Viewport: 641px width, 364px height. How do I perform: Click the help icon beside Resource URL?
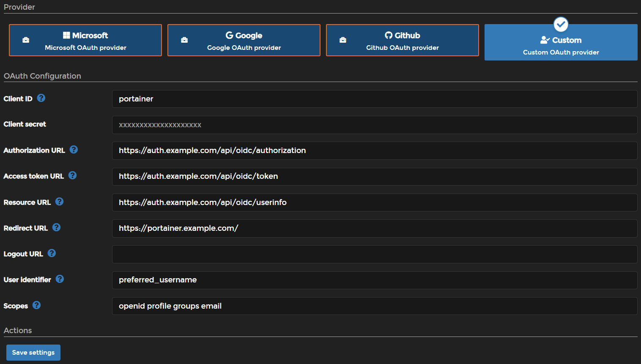pyautogui.click(x=59, y=202)
